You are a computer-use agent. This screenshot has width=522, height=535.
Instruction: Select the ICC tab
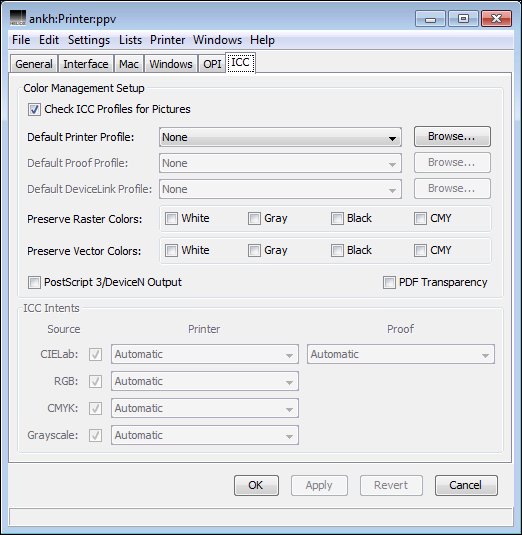(241, 63)
